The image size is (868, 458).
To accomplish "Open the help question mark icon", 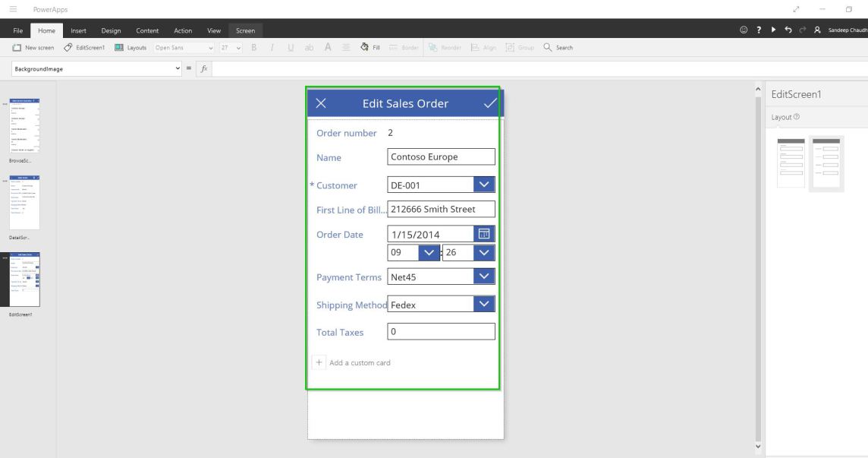I will [759, 30].
